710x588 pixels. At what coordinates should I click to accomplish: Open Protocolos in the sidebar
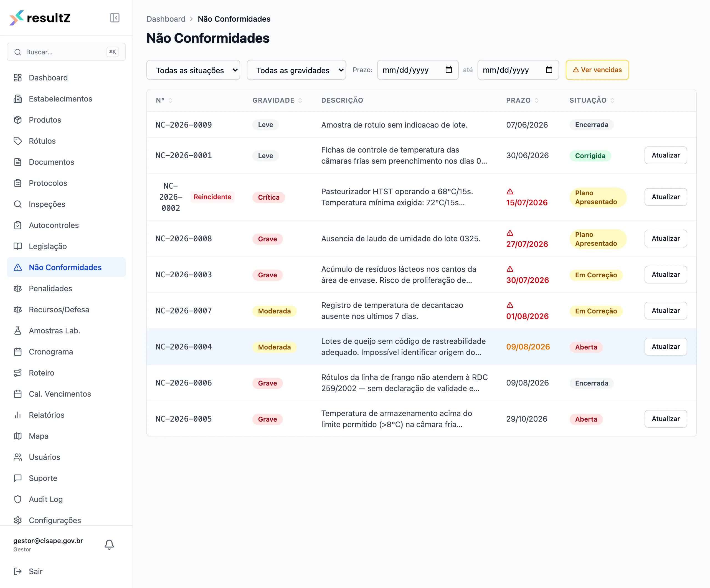point(66,183)
